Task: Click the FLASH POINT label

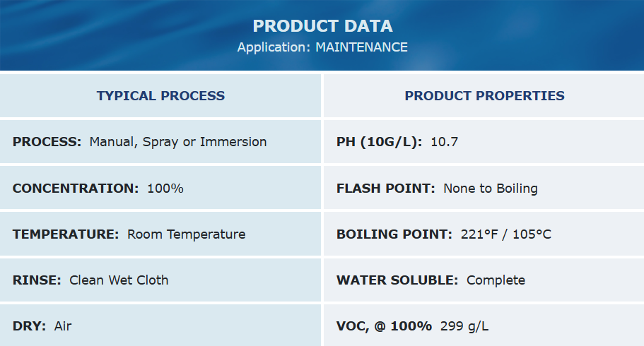Action: pyautogui.click(x=386, y=189)
